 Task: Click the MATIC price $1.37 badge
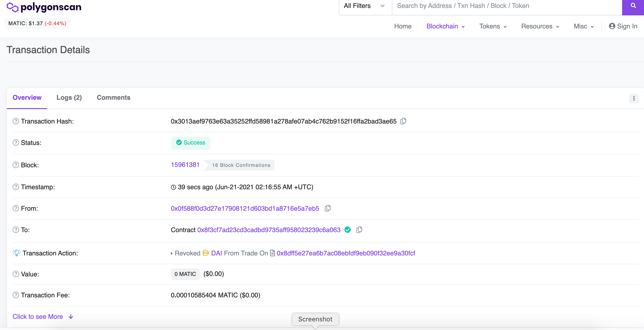(37, 23)
